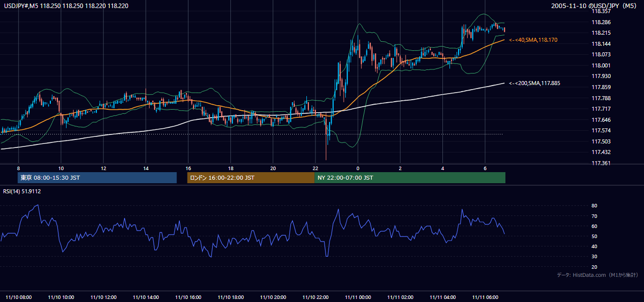Click RSI scale value 80

click(x=594, y=206)
